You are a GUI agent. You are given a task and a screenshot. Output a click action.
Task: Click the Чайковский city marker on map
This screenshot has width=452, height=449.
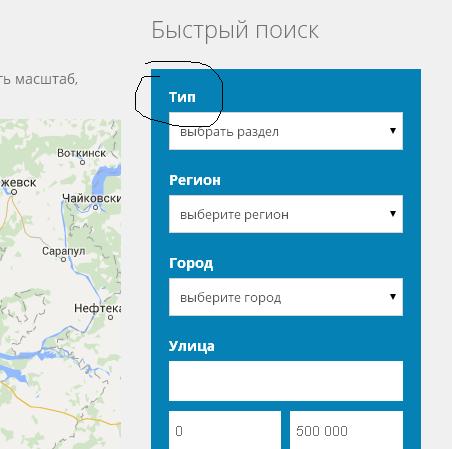point(96,207)
